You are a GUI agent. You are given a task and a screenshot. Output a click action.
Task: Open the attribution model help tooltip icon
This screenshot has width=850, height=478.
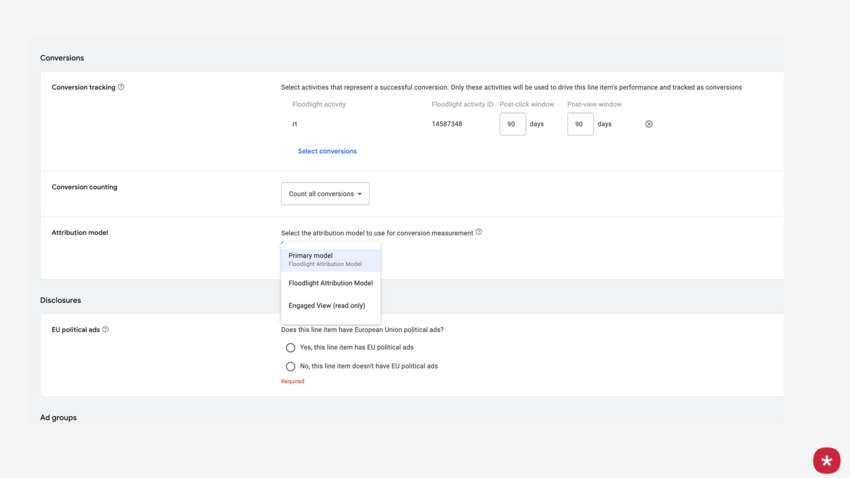(479, 232)
